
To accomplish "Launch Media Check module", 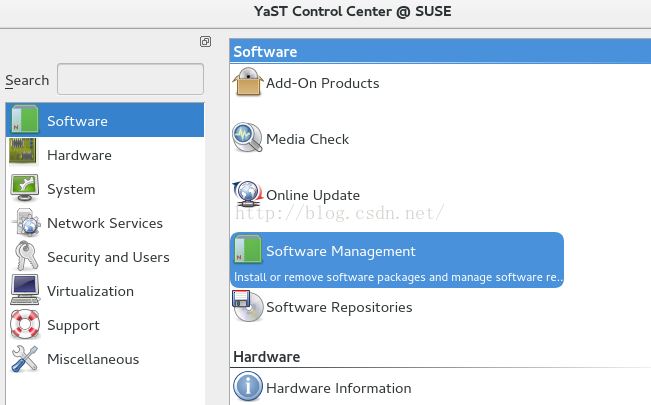I will pyautogui.click(x=307, y=139).
